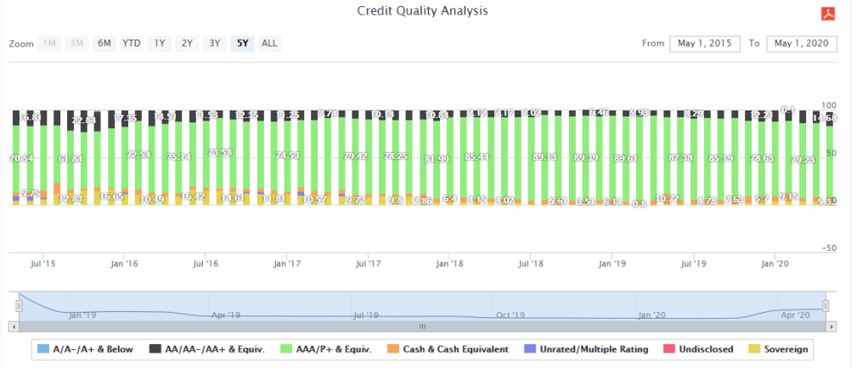Select the YTD zoom range

click(132, 43)
